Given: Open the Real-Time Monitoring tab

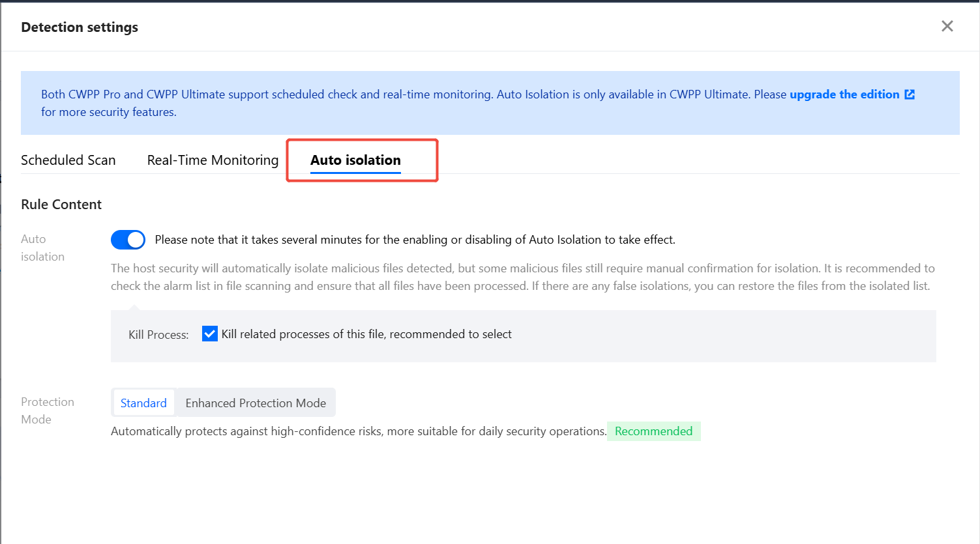Looking at the screenshot, I should [213, 160].
